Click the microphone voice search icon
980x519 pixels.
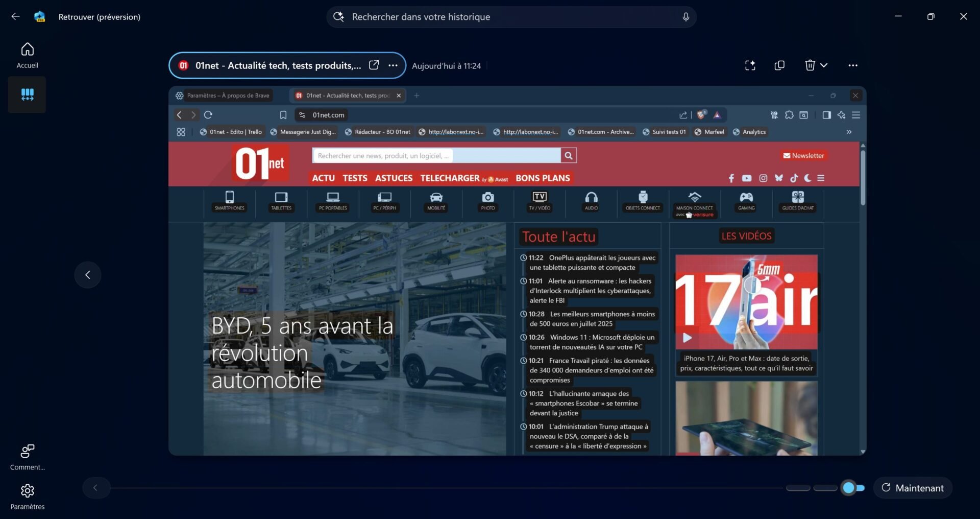(685, 17)
